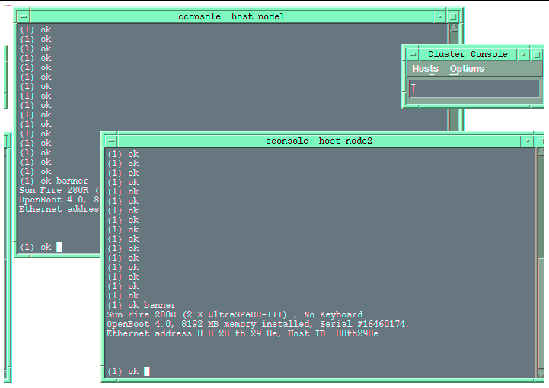Open the Hosts menu in Cluster Console

[425, 69]
